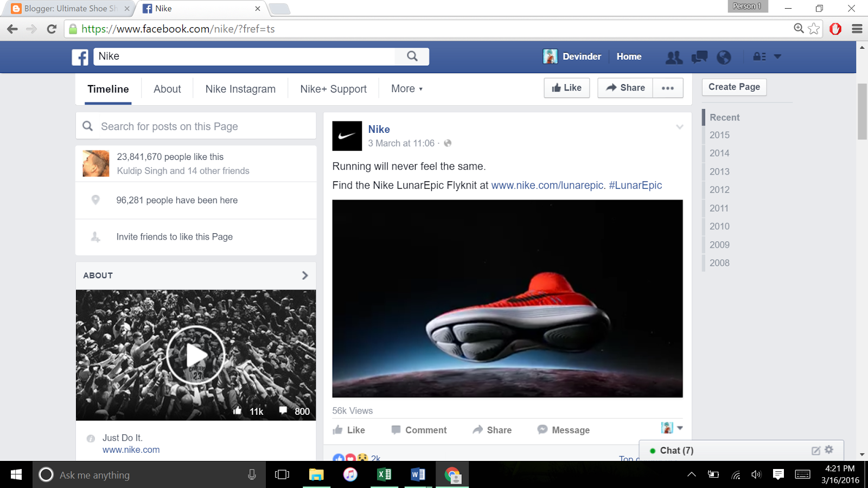Open the Comment option on Nike's post
Viewport: 868px width, 488px height.
418,430
